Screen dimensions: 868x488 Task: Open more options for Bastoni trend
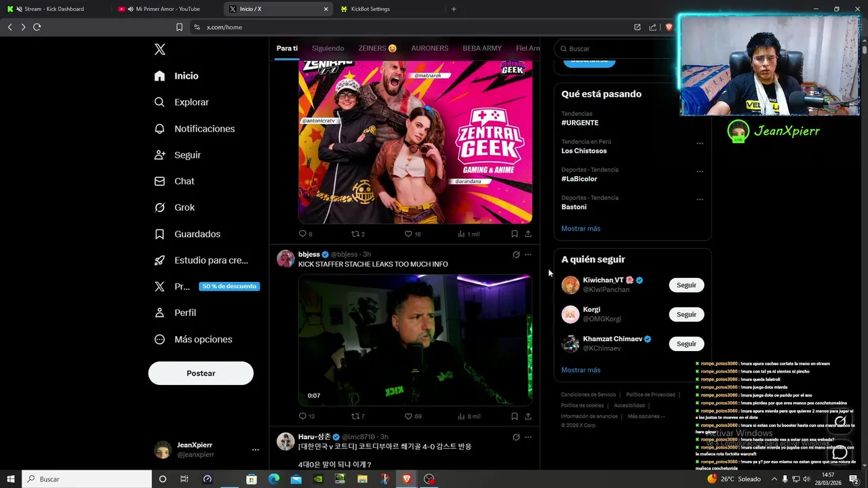(700, 199)
